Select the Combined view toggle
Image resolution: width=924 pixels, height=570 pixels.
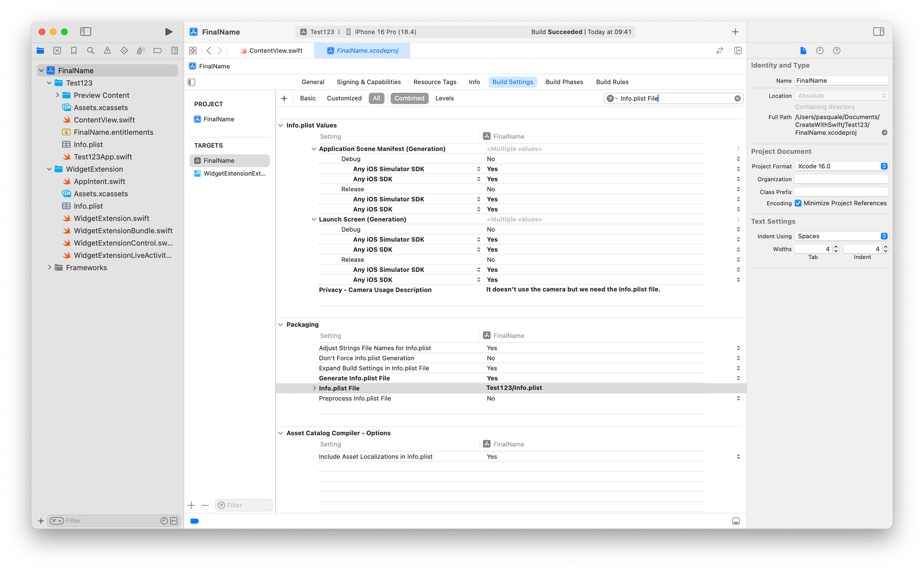(x=409, y=98)
